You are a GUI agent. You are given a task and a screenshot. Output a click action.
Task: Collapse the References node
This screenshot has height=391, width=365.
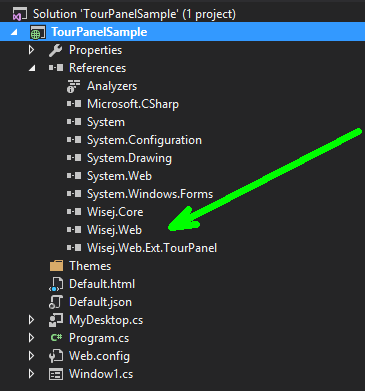click(32, 68)
